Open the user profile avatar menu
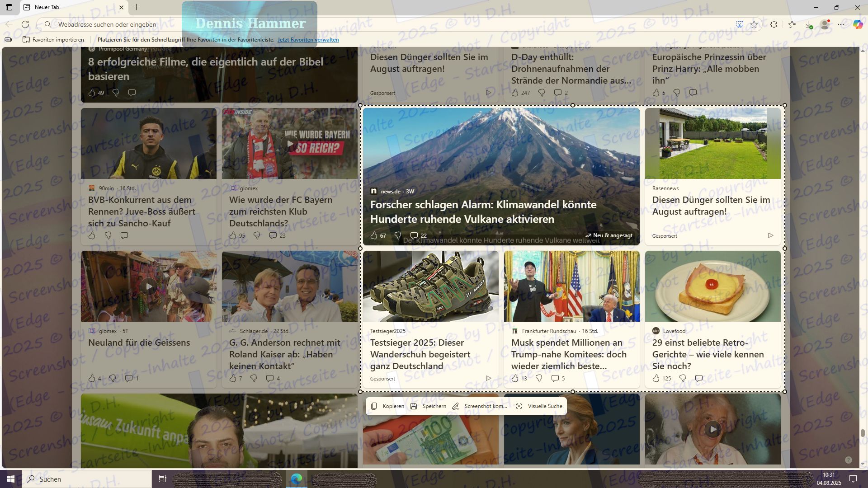Viewport: 868px width, 488px height. tap(825, 24)
